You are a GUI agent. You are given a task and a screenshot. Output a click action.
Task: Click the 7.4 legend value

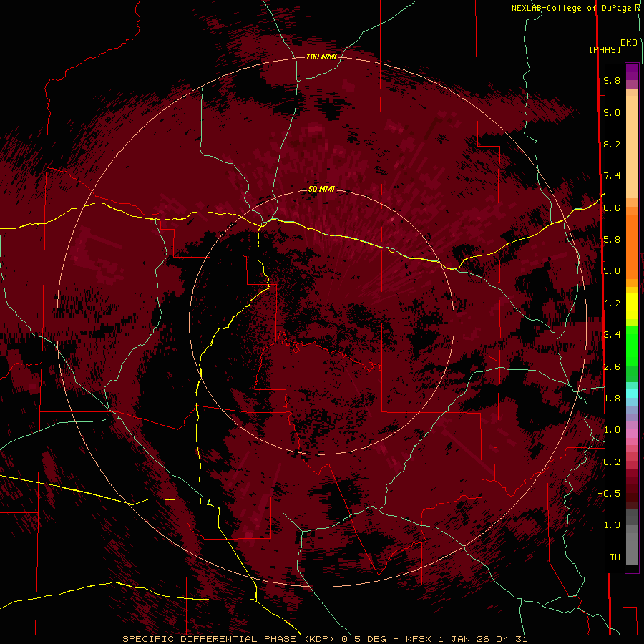pyautogui.click(x=612, y=176)
